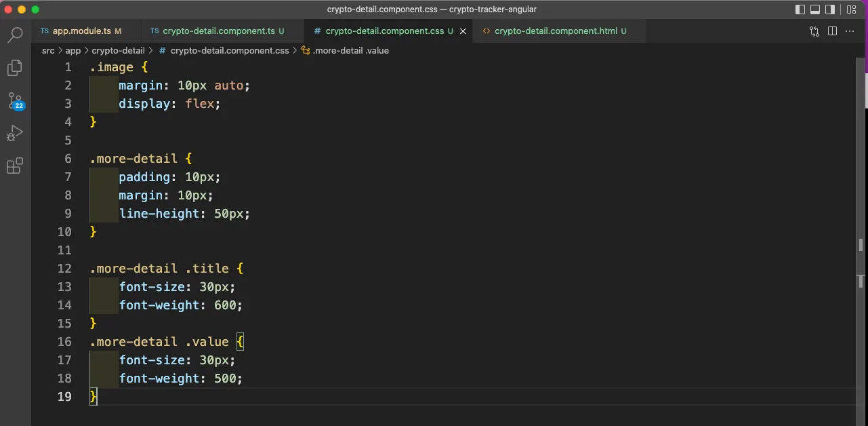Click line number 1 in the gutter

click(68, 67)
